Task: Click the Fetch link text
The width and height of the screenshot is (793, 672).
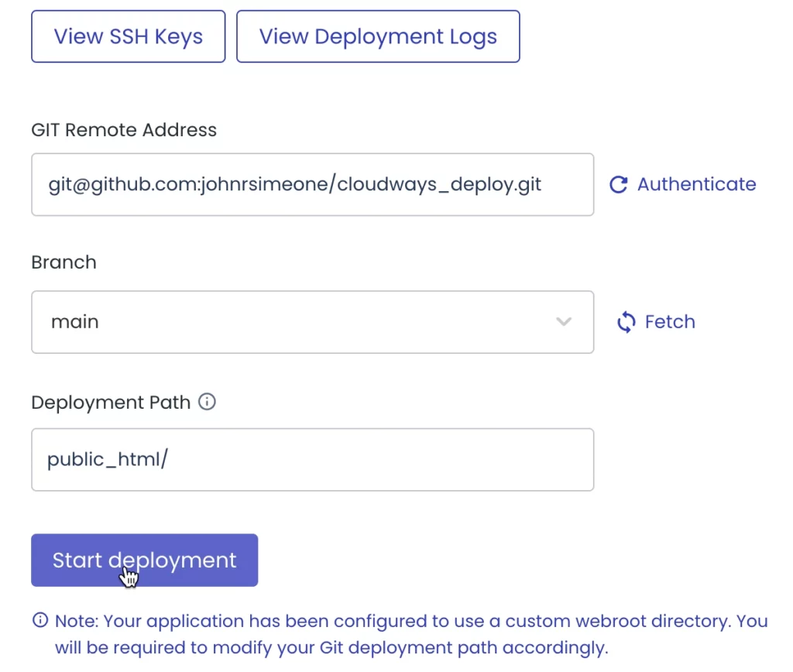Action: (x=670, y=322)
